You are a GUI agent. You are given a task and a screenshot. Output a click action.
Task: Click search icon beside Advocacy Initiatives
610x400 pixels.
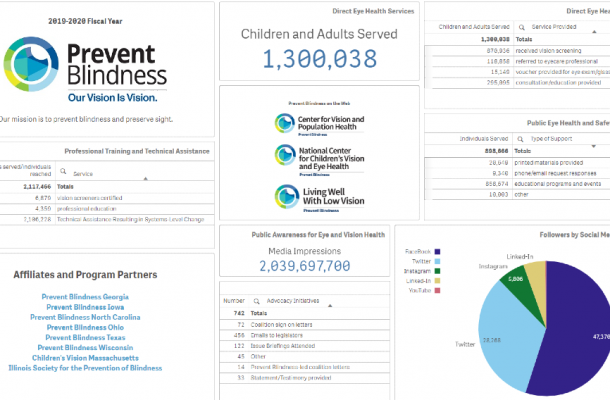(256, 301)
